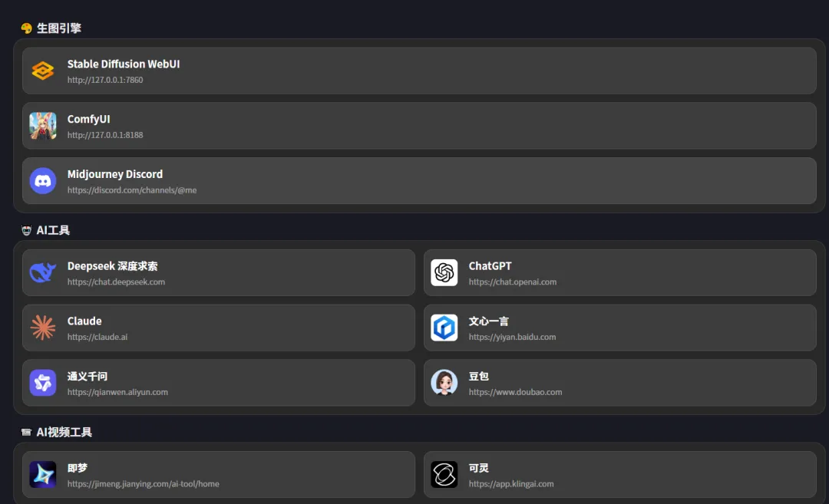Screen dimensions: 829x504
Task: Click the AI视频工具 section heading
Action: coord(64,432)
